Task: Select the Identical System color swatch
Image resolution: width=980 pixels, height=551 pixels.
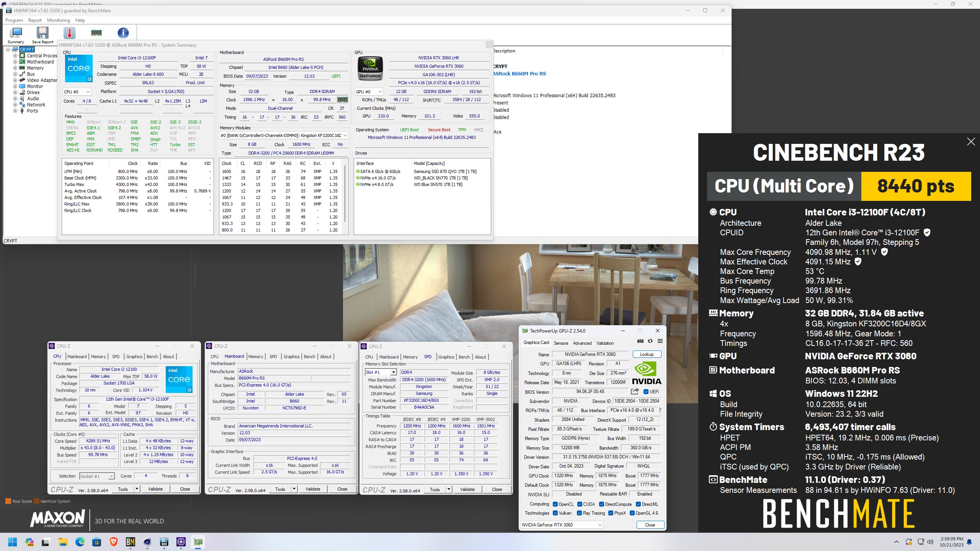Action: 37,501
